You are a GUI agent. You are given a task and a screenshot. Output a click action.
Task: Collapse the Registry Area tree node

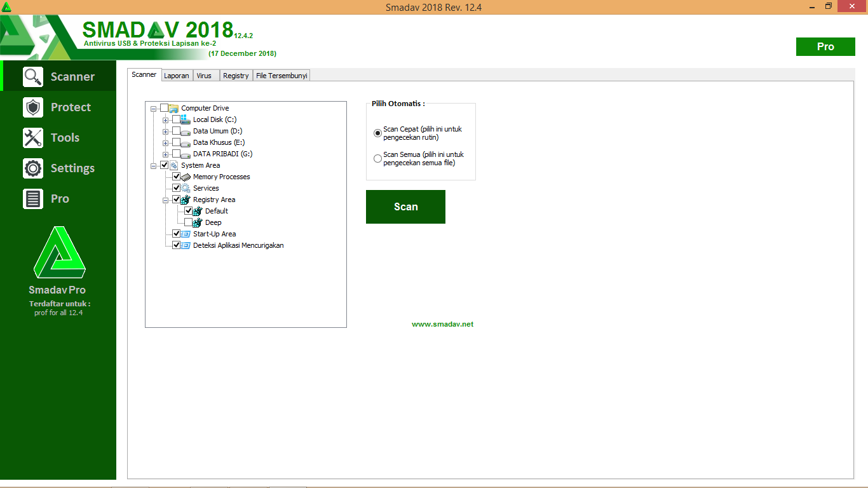coord(166,200)
